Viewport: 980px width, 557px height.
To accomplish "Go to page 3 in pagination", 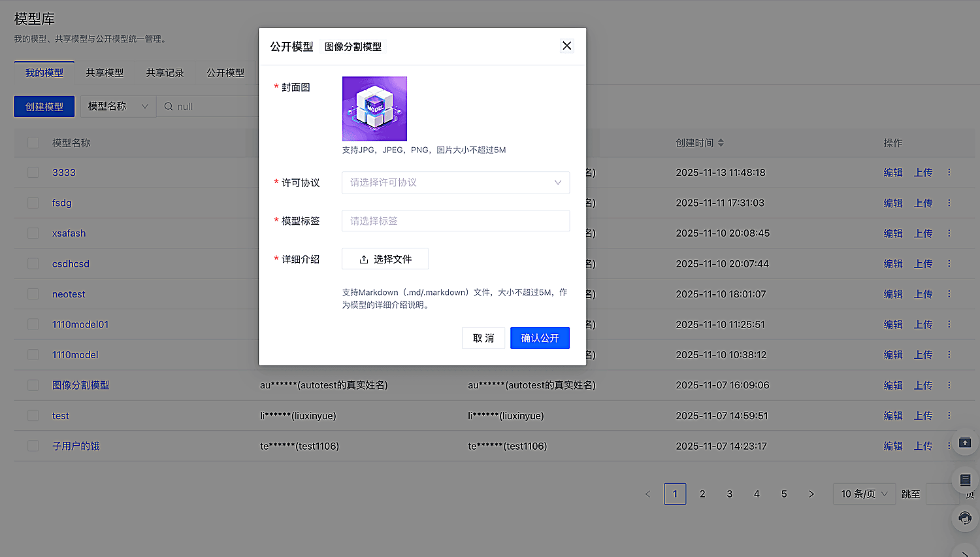I will click(730, 494).
